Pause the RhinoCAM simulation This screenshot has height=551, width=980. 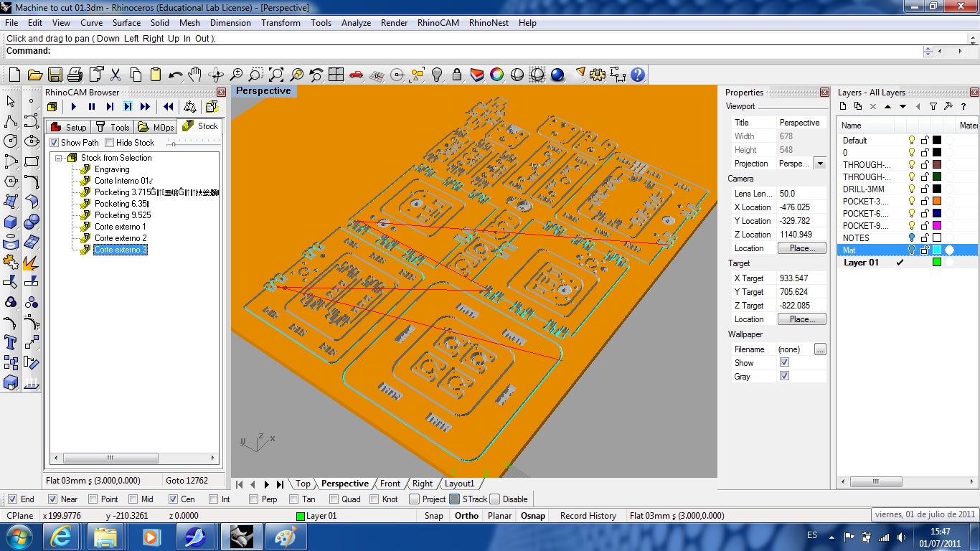(92, 106)
